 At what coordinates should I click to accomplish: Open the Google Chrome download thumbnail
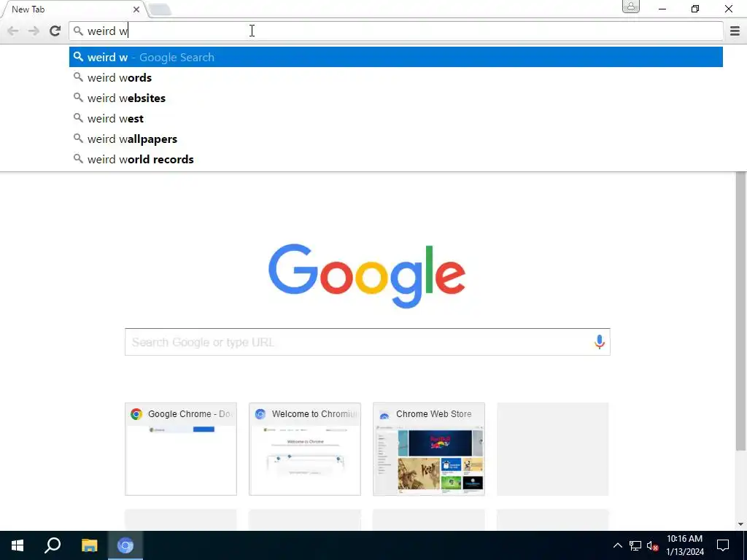[x=181, y=449]
